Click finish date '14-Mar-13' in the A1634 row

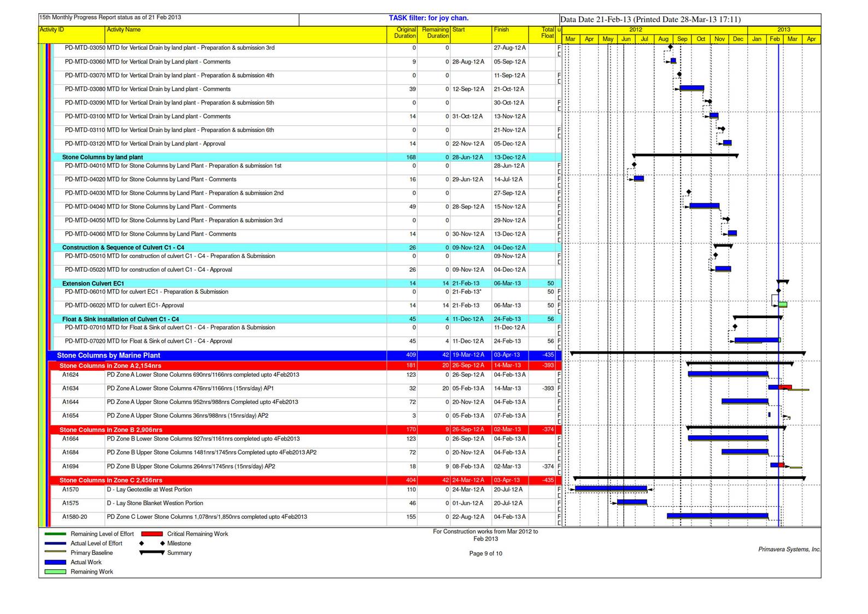click(507, 389)
